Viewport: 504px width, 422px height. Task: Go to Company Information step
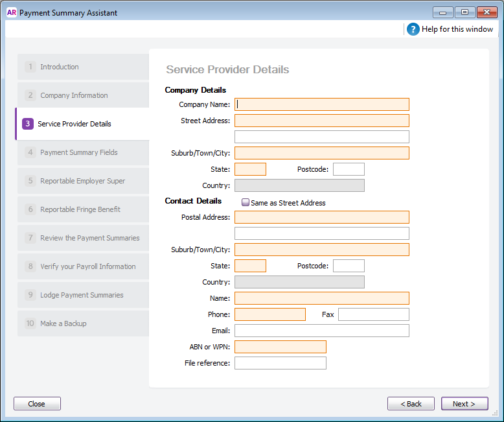tap(84, 95)
